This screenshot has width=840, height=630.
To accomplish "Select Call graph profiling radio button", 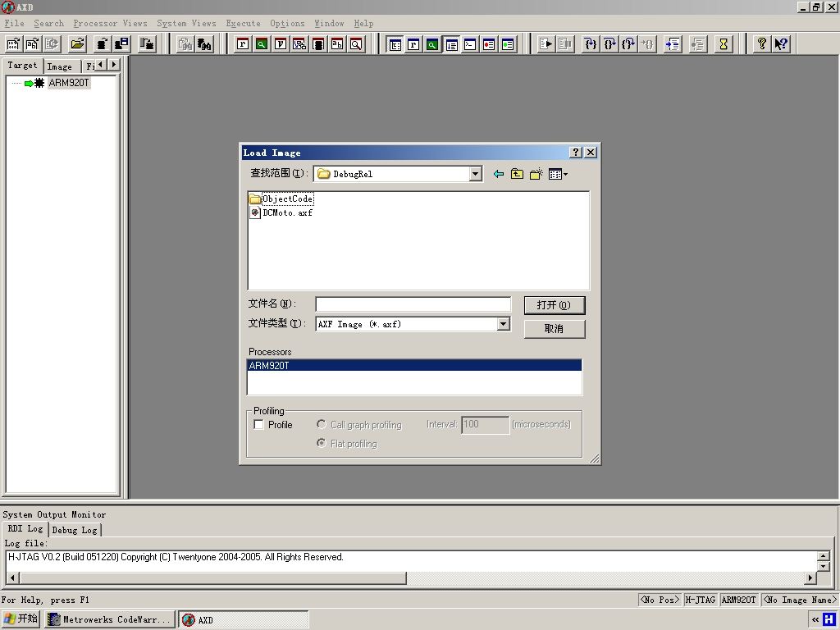I will (322, 424).
